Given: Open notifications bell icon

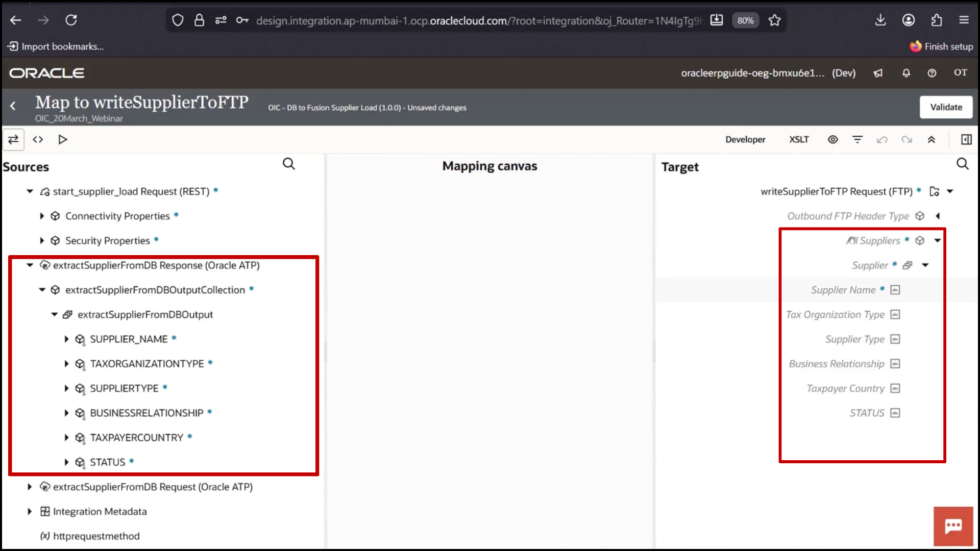Looking at the screenshot, I should [x=906, y=73].
